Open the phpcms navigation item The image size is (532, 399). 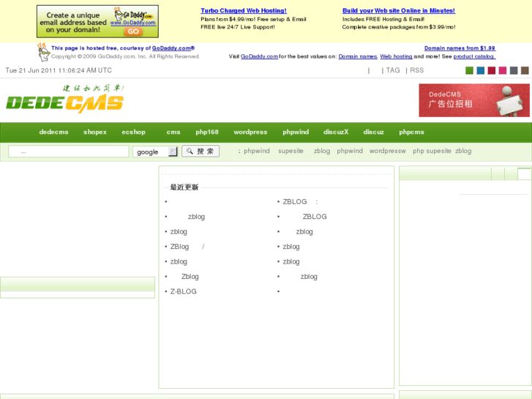click(x=411, y=132)
